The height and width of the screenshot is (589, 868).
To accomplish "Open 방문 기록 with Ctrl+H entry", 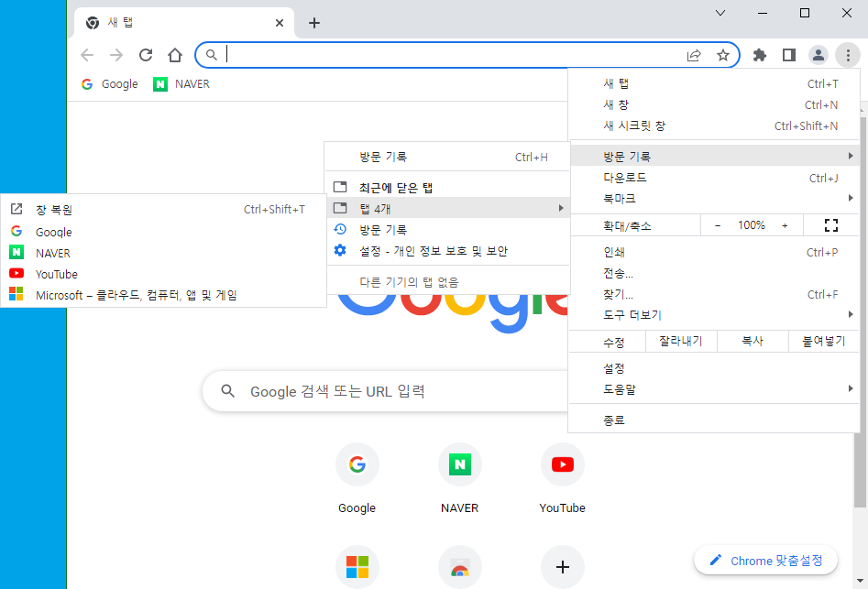I will [x=447, y=157].
